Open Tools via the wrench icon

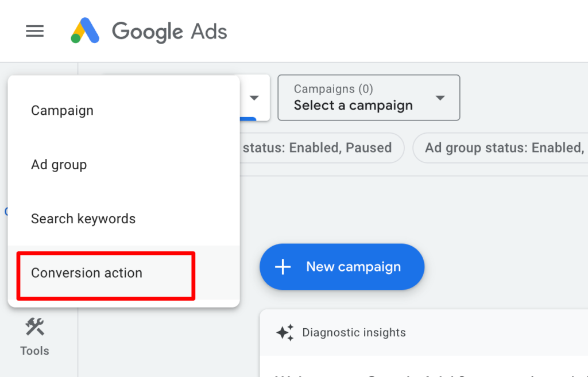[x=34, y=327]
